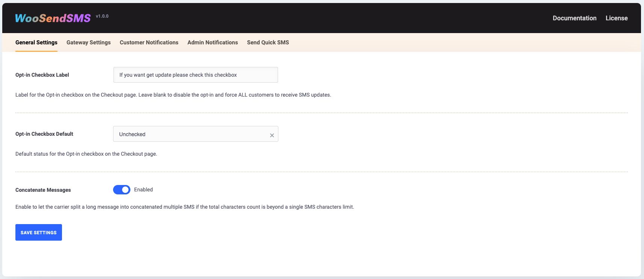Viewport: 644px width, 279px height.
Task: Switch to the Gateway Settings tab
Action: coord(88,42)
